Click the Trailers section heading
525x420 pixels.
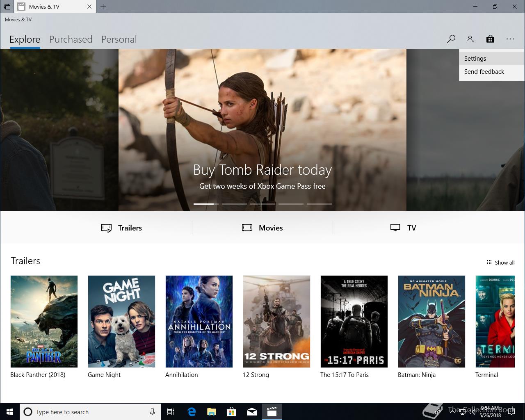click(x=25, y=261)
